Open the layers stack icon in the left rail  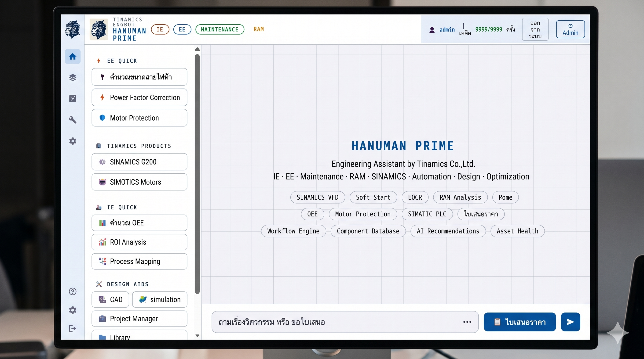[73, 78]
